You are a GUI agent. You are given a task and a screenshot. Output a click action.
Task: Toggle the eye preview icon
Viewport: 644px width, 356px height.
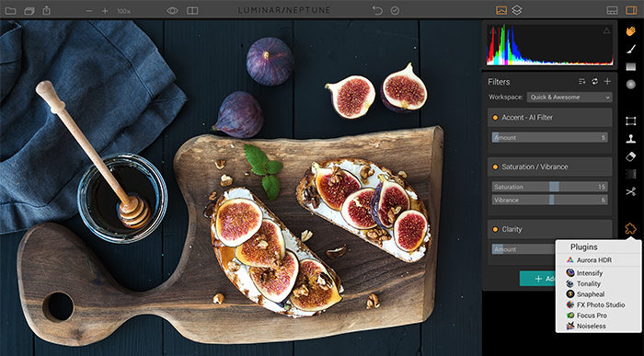[x=173, y=11]
